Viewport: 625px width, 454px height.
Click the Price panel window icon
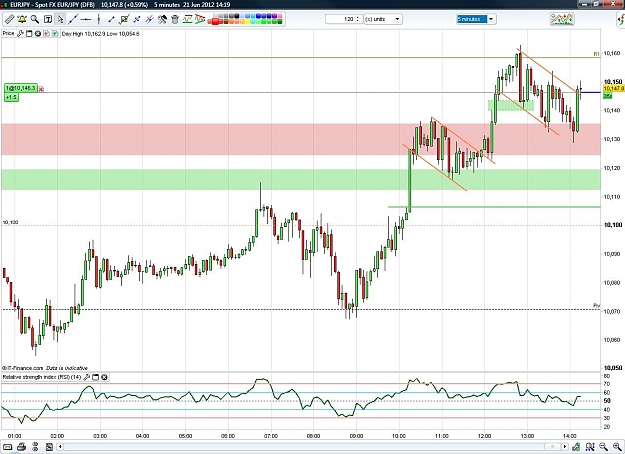(x=29, y=33)
